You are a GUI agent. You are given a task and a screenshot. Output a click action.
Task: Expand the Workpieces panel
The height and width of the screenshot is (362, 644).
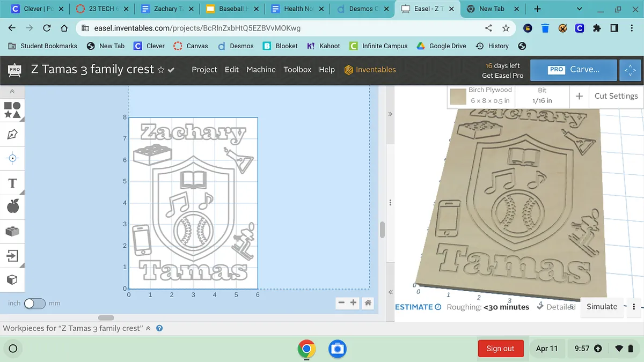tap(148, 328)
